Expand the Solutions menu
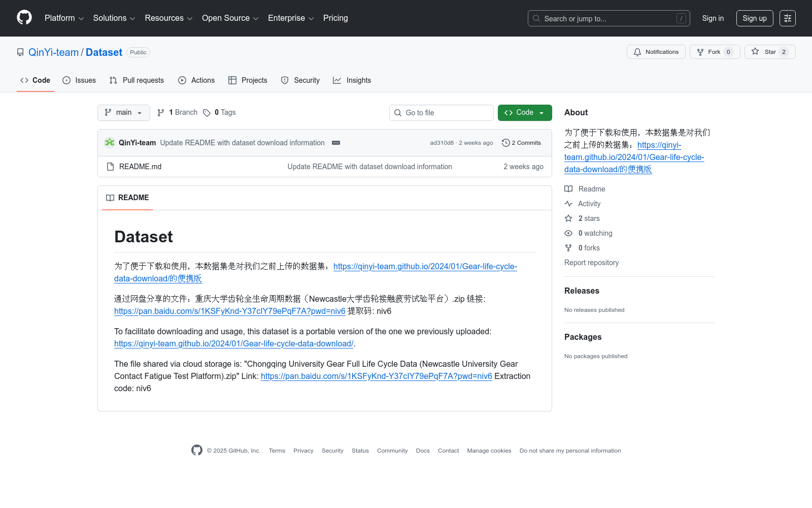Image resolution: width=812 pixels, height=508 pixels. pos(114,18)
